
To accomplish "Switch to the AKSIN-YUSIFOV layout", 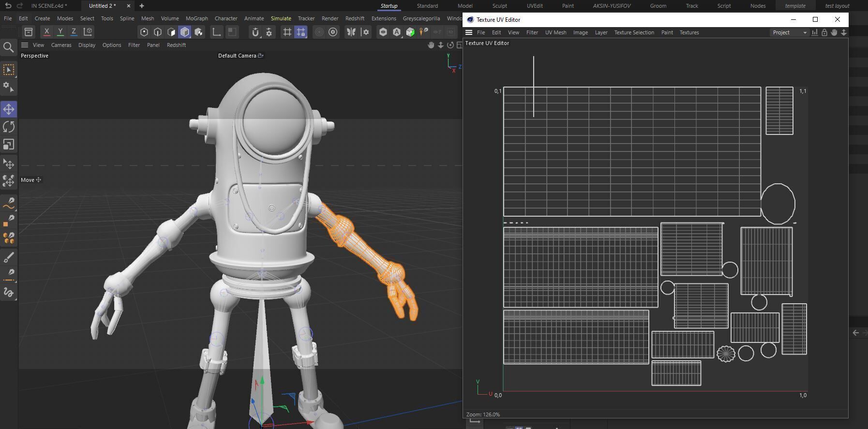I will pyautogui.click(x=612, y=6).
